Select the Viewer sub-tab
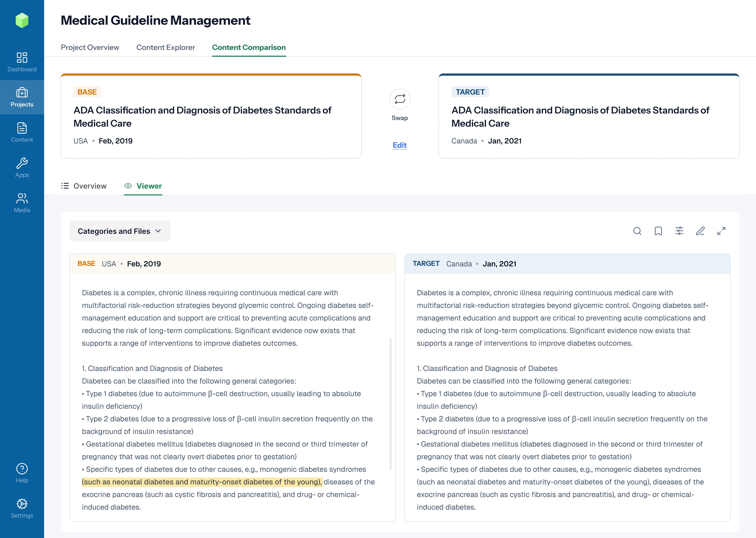756x538 pixels. coord(143,186)
